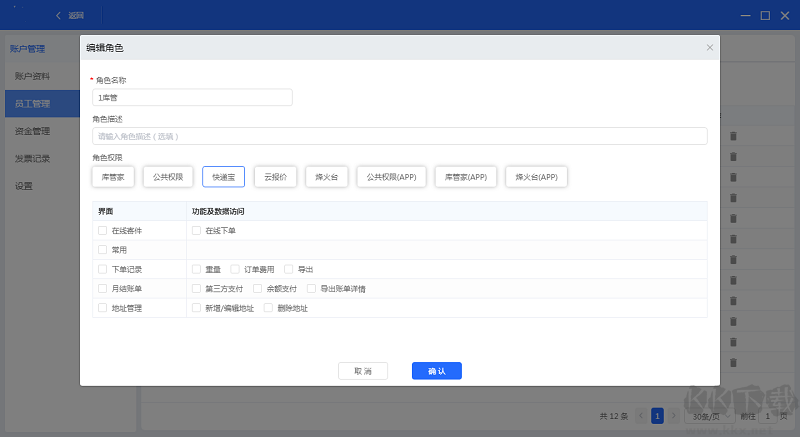Screen dimensions: 800x437
Task: Tick the 删除地址 checkbox
Action: (268, 308)
